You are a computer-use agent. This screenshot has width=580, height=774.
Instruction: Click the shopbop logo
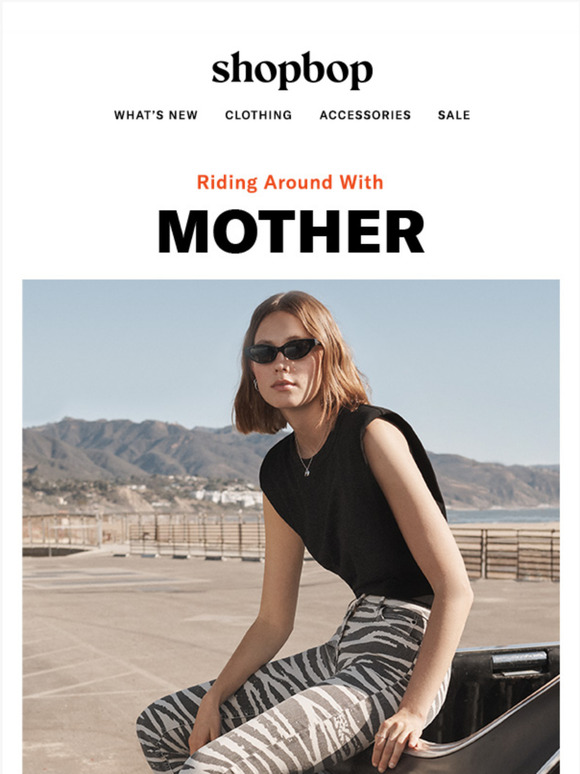pos(292,70)
